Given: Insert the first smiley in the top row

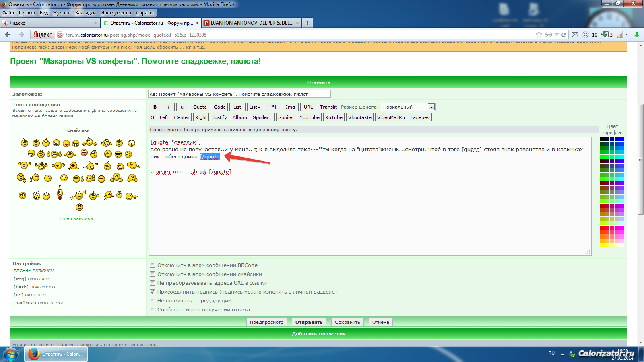Looking at the screenshot, I should pos(25,142).
